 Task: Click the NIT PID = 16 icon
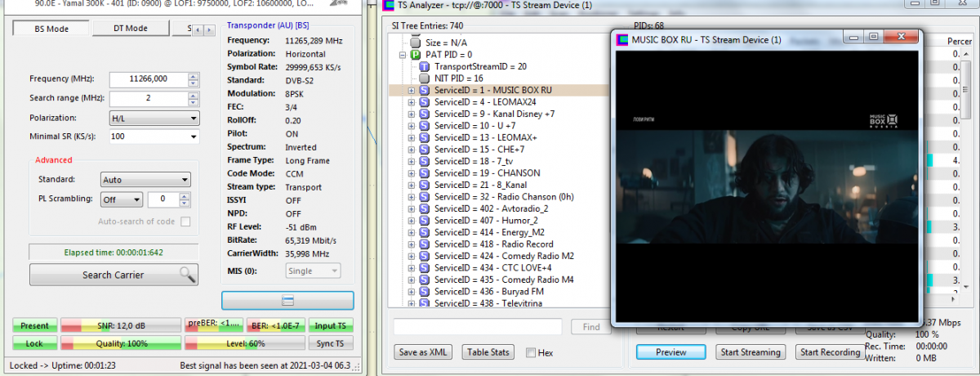coord(424,78)
